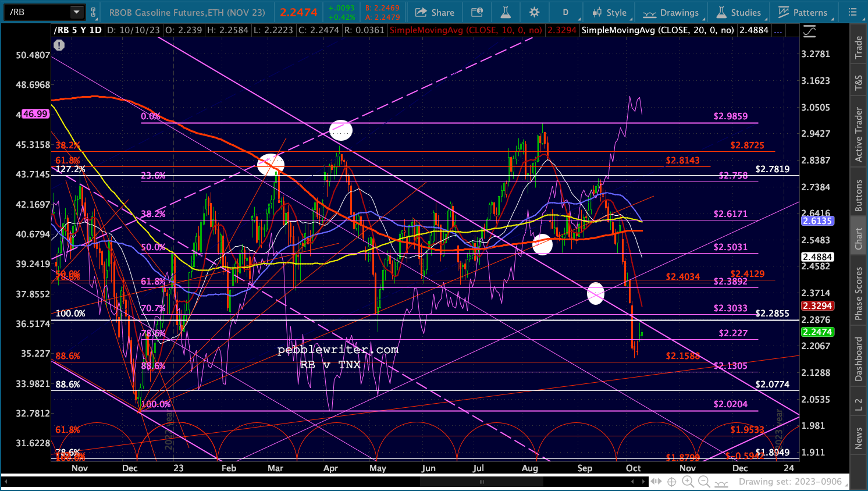
Task: Click the Share button
Action: click(x=435, y=12)
